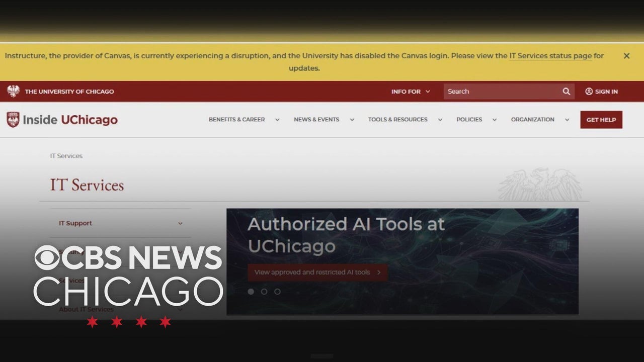Expand the IT Support sidebar chevron

pyautogui.click(x=180, y=223)
